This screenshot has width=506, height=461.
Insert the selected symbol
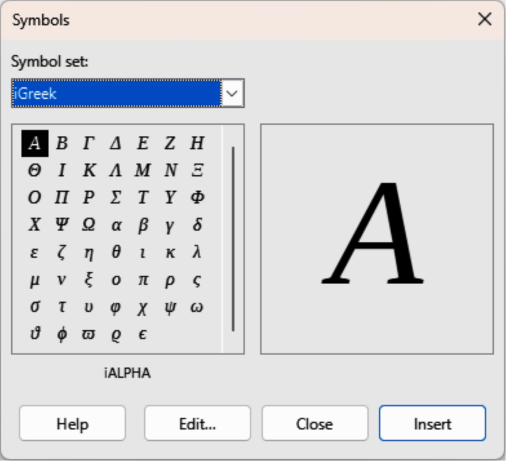[x=432, y=423]
